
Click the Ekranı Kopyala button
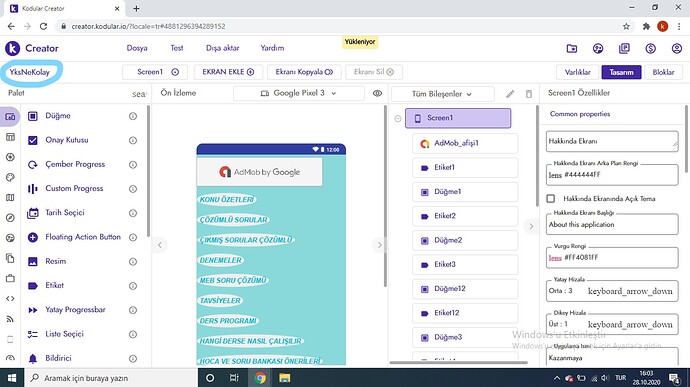(304, 72)
